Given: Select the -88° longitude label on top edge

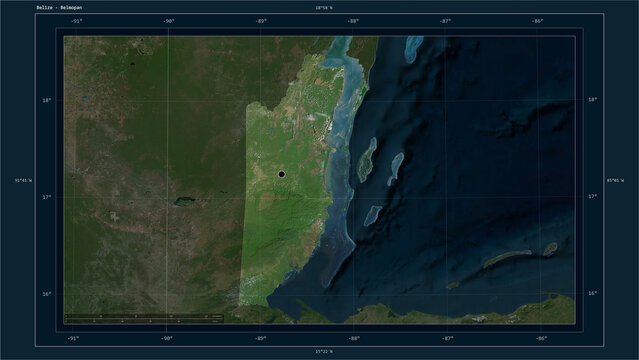Looking at the screenshot, I should (353, 21).
